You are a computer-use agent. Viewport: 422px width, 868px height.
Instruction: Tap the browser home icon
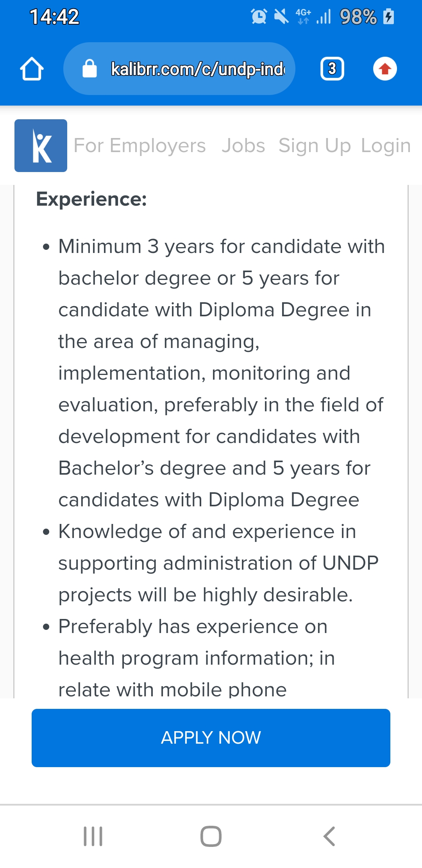click(x=32, y=69)
